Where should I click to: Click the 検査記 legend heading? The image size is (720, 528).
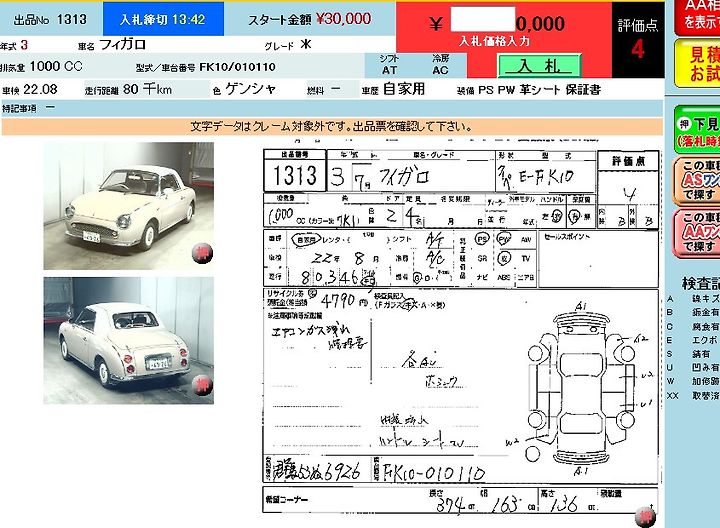701,283
